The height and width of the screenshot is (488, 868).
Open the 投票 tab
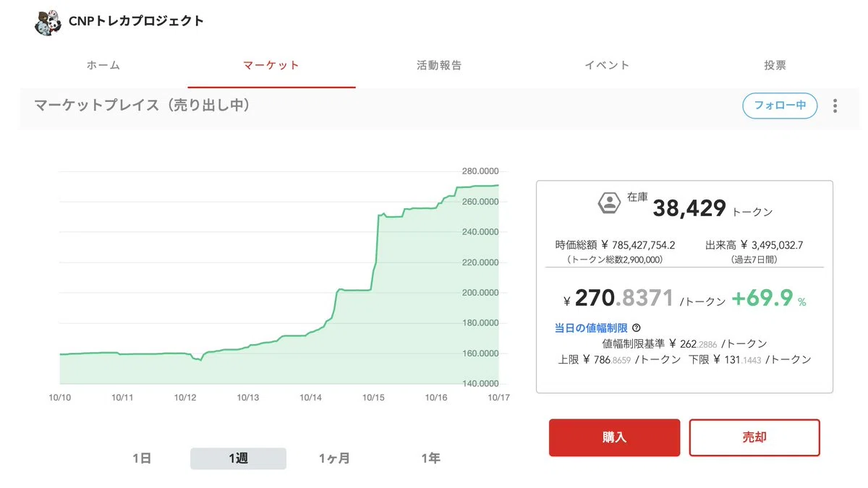click(775, 65)
